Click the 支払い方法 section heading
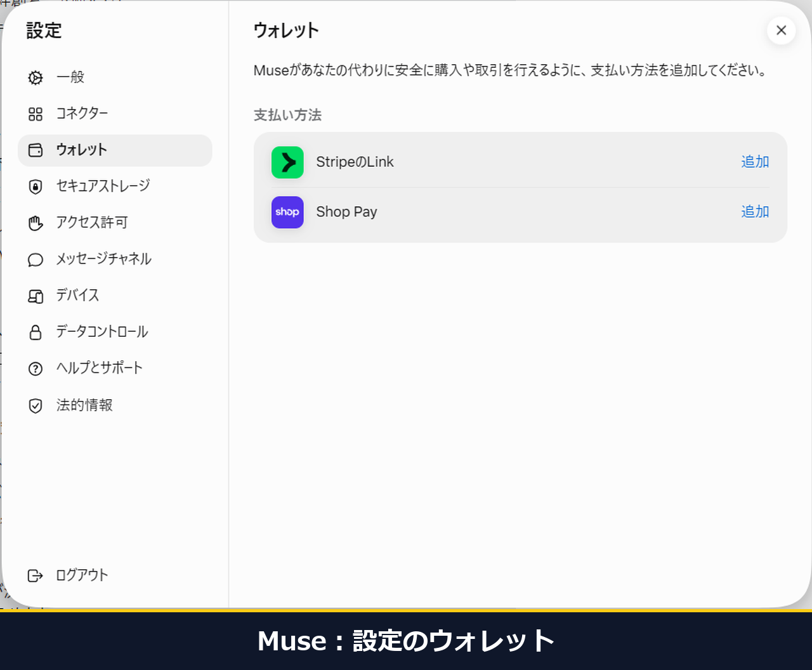Image resolution: width=812 pixels, height=670 pixels. (287, 115)
